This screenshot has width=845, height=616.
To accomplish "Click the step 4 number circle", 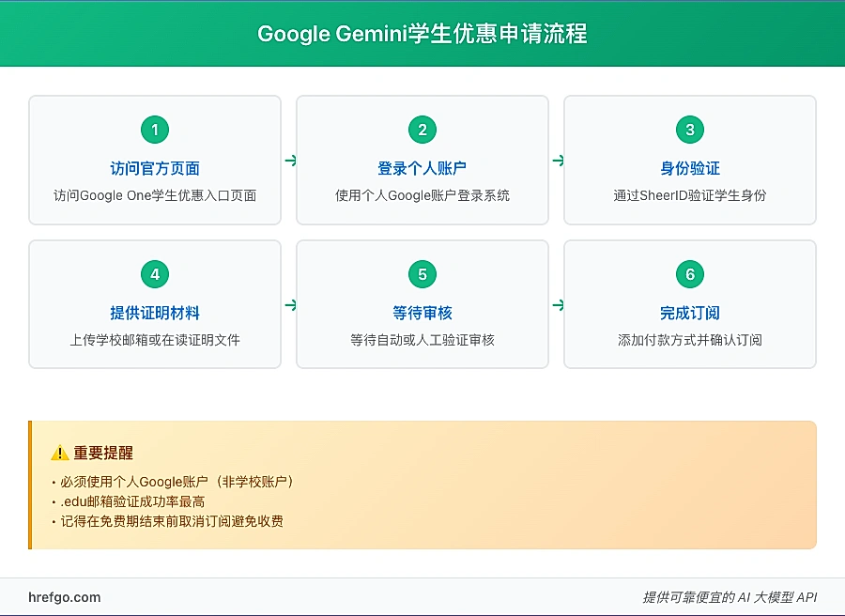I will point(155,274).
